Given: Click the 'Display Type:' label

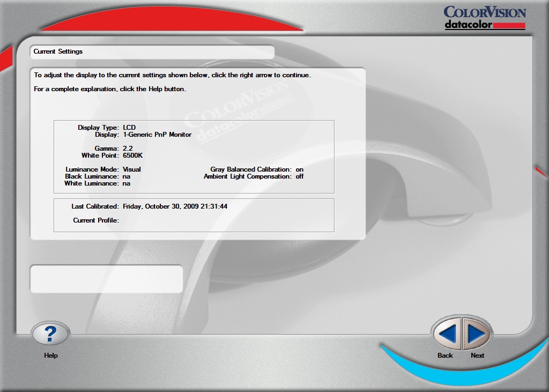Looking at the screenshot, I should 99,128.
